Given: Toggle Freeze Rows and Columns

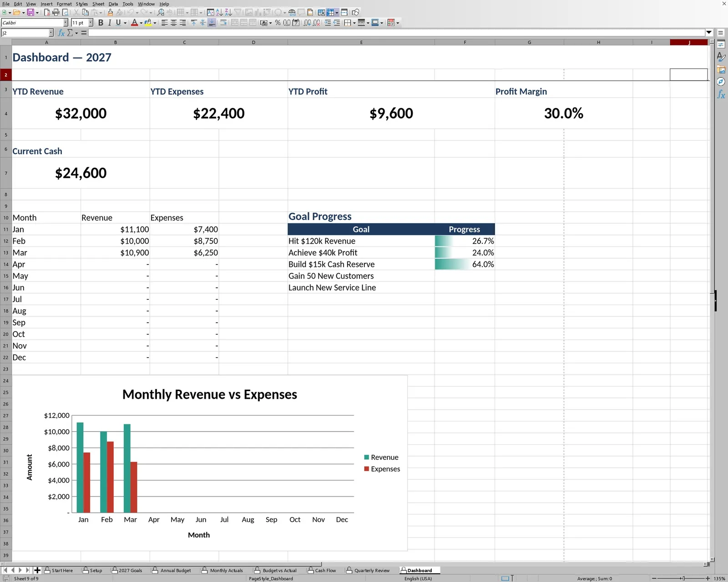Looking at the screenshot, I should (x=331, y=12).
